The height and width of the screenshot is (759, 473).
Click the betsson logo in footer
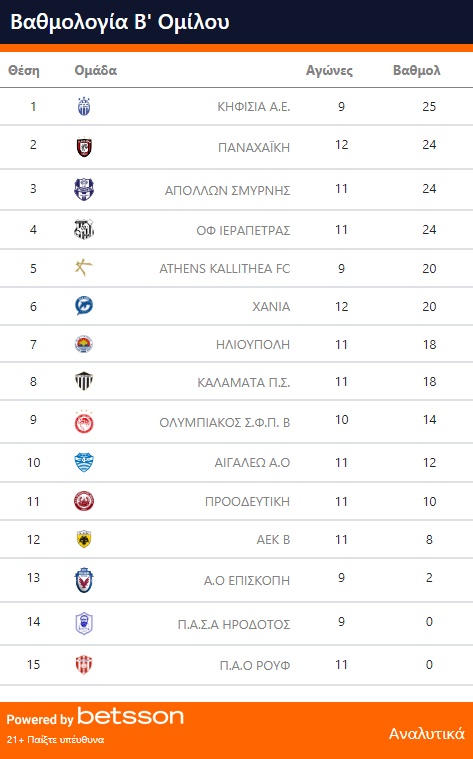click(x=131, y=716)
